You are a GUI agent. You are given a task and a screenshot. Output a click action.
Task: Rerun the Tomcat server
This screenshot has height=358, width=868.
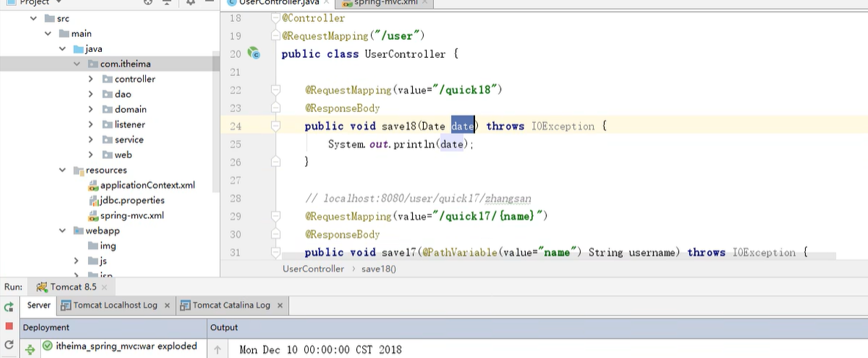[x=9, y=307]
